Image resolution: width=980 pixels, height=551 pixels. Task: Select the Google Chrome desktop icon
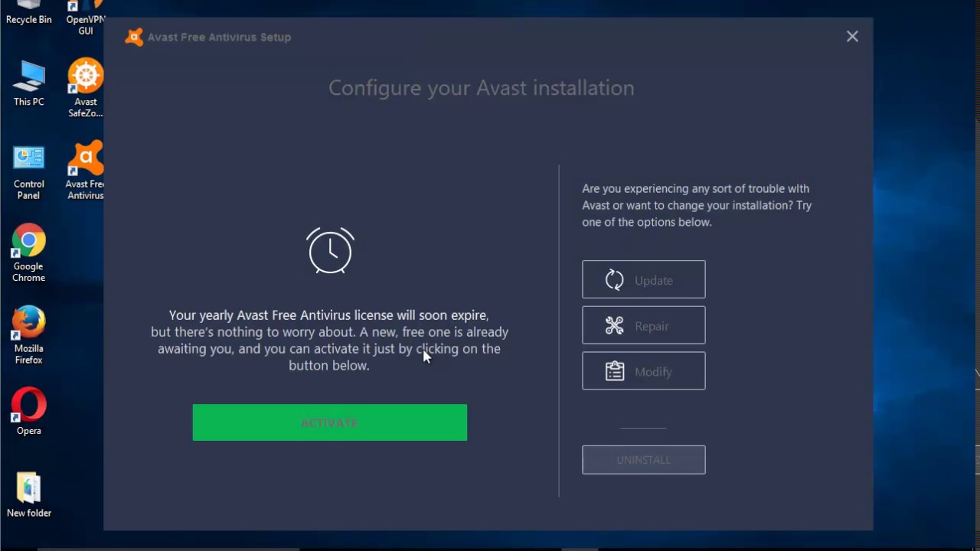(29, 253)
